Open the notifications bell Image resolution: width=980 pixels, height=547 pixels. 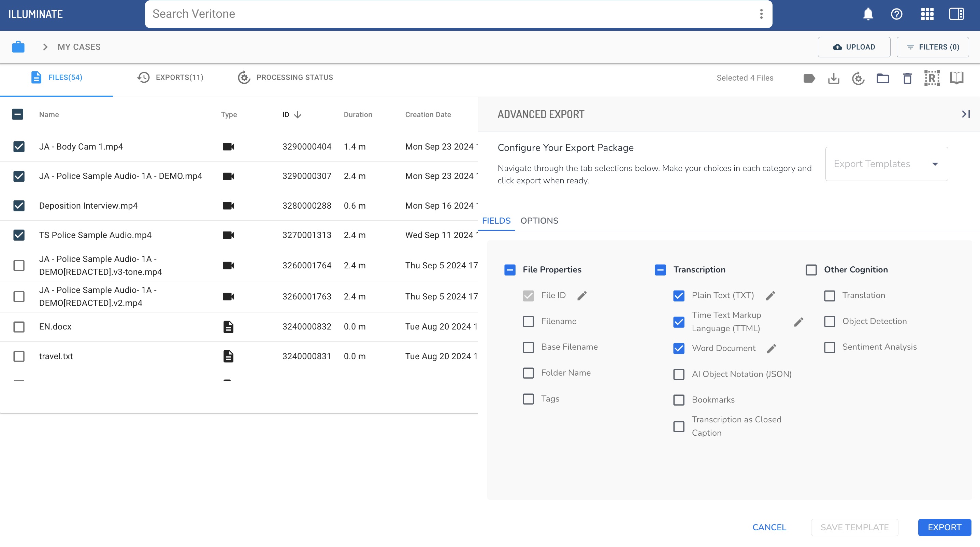[868, 14]
